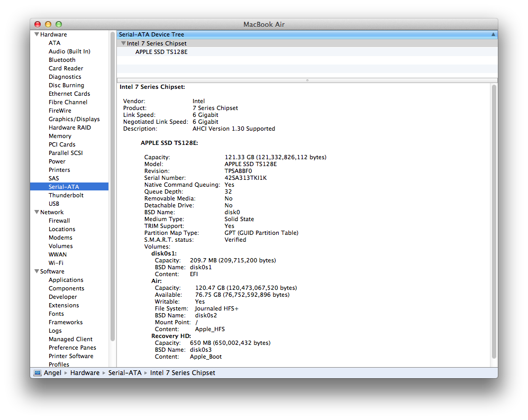The height and width of the screenshot is (420, 528).
Task: Open Components entry
Action: pyautogui.click(x=66, y=288)
